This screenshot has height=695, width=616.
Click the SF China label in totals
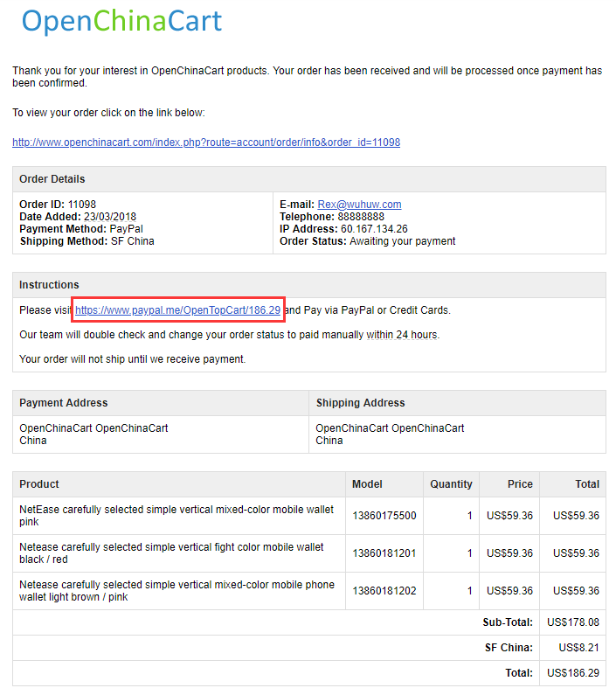(x=509, y=648)
